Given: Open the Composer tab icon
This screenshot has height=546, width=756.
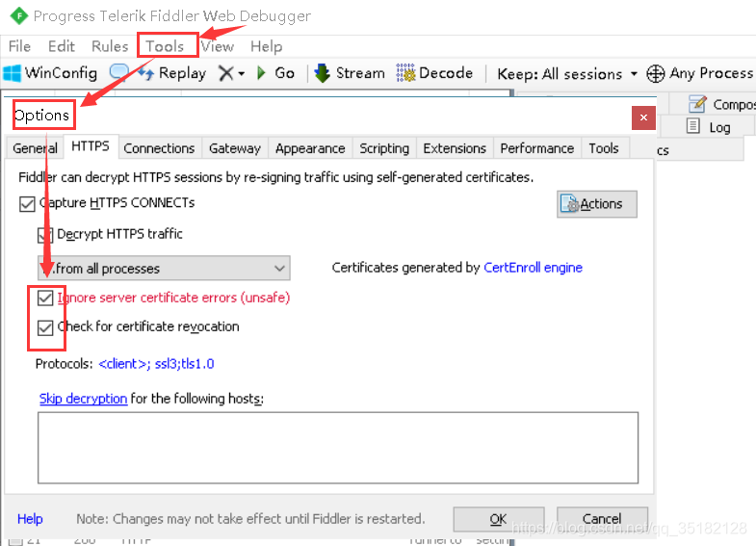Looking at the screenshot, I should coord(697,104).
